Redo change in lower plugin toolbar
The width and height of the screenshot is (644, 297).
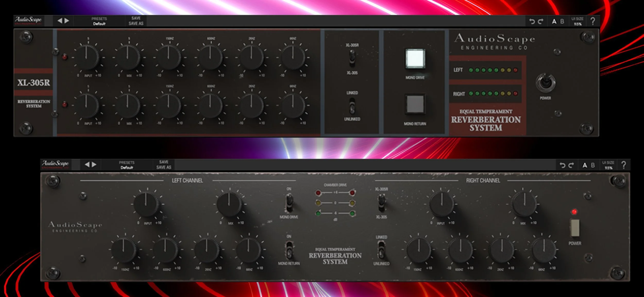(571, 165)
